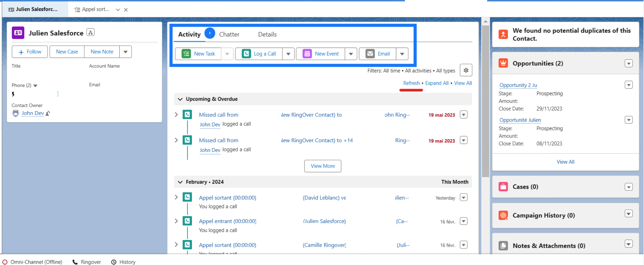Expand the first Missed call activity entry

pos(176,115)
